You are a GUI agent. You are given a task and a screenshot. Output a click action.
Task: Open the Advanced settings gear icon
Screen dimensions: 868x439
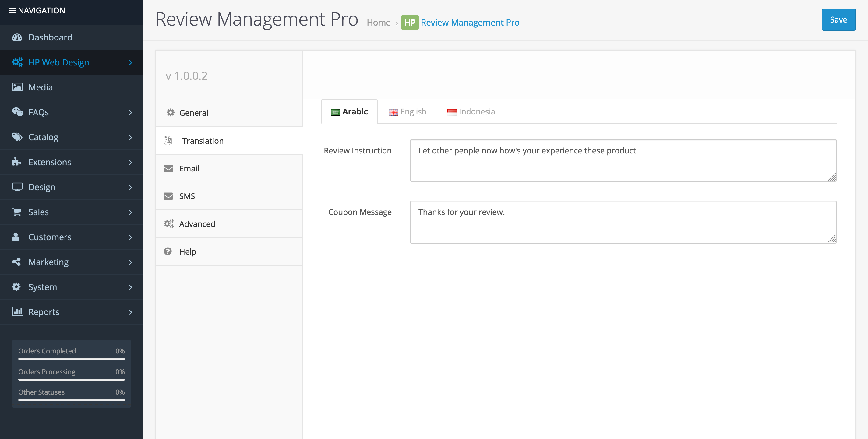[x=168, y=223]
